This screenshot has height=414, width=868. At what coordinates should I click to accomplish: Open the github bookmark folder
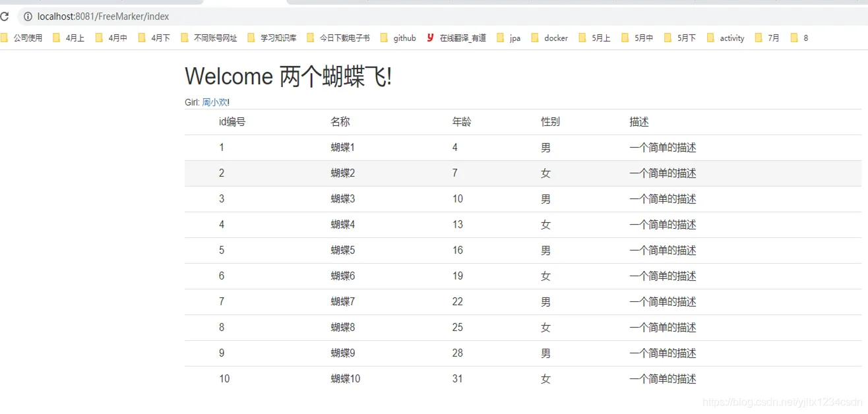pos(398,38)
